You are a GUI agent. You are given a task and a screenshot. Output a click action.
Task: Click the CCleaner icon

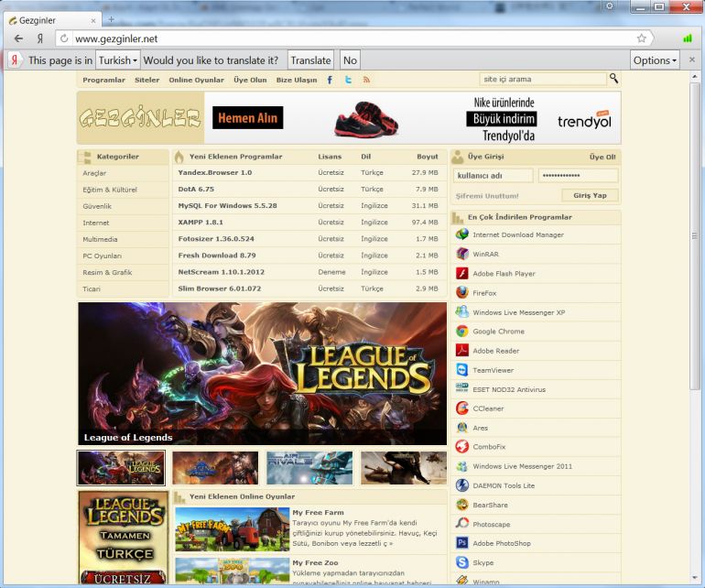(461, 408)
